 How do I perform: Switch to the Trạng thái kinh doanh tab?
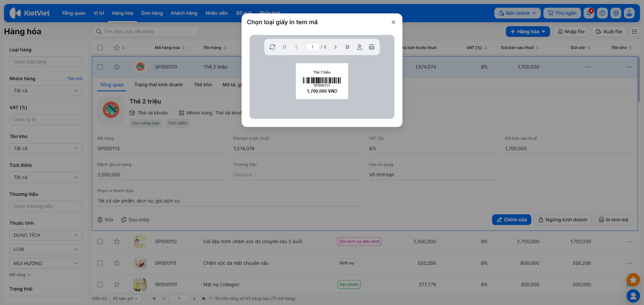coord(159,85)
